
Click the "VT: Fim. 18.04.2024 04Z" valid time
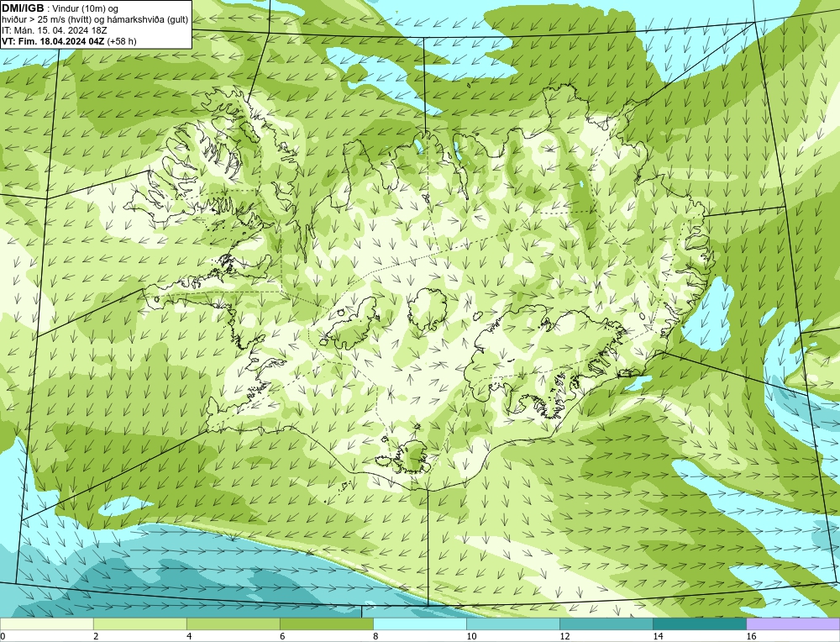click(53, 41)
